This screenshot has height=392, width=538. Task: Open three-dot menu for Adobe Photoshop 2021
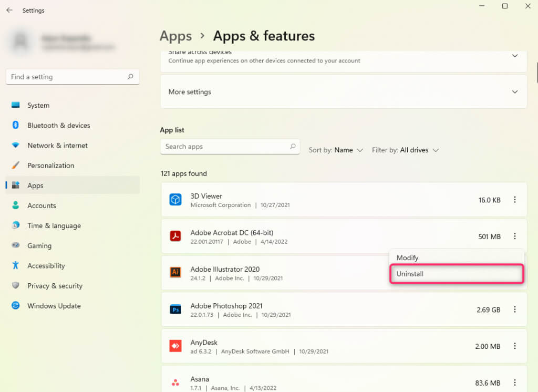point(515,310)
